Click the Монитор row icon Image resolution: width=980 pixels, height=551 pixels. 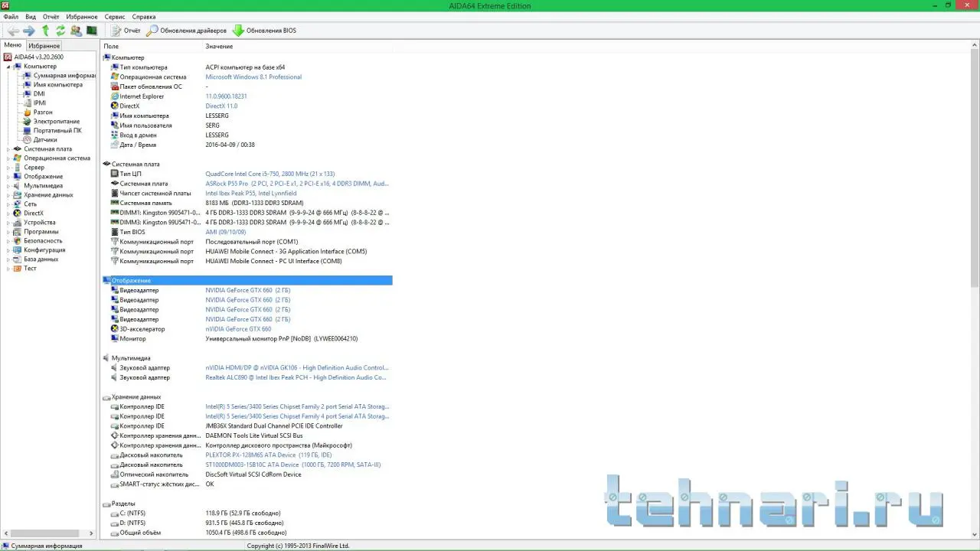pyautogui.click(x=114, y=339)
